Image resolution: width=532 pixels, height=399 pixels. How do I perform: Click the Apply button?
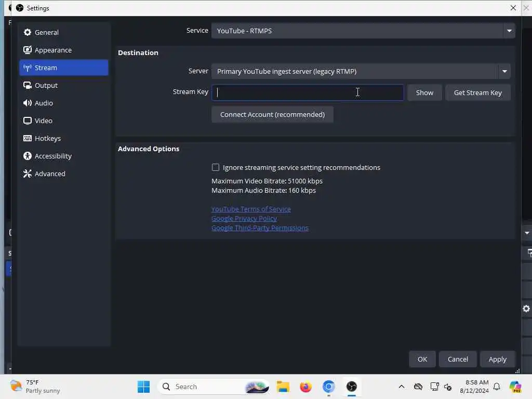tap(497, 359)
